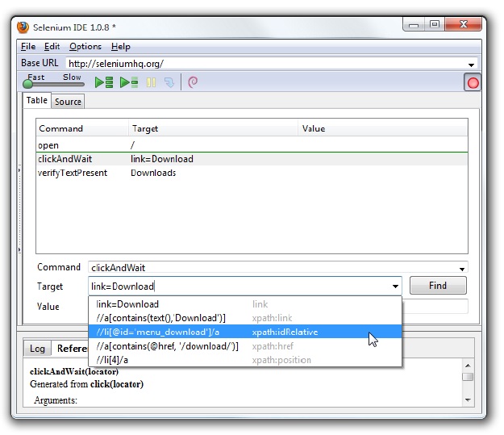Click the Step toolbar icon
The width and height of the screenshot is (504, 435).
click(x=169, y=82)
